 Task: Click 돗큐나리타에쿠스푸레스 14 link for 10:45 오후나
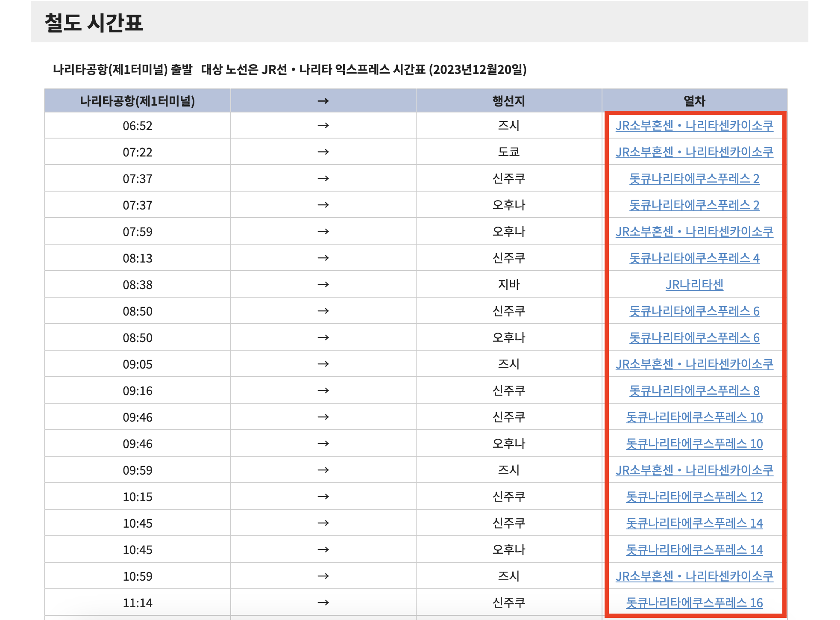(694, 550)
